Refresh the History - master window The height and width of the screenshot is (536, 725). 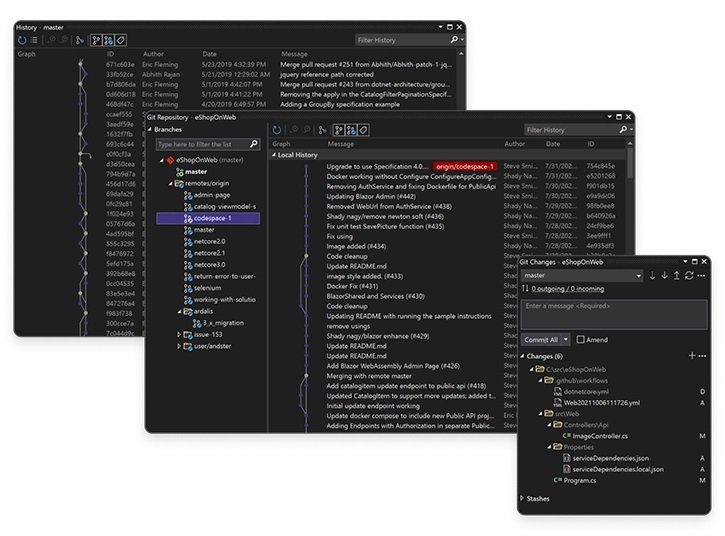pos(22,40)
